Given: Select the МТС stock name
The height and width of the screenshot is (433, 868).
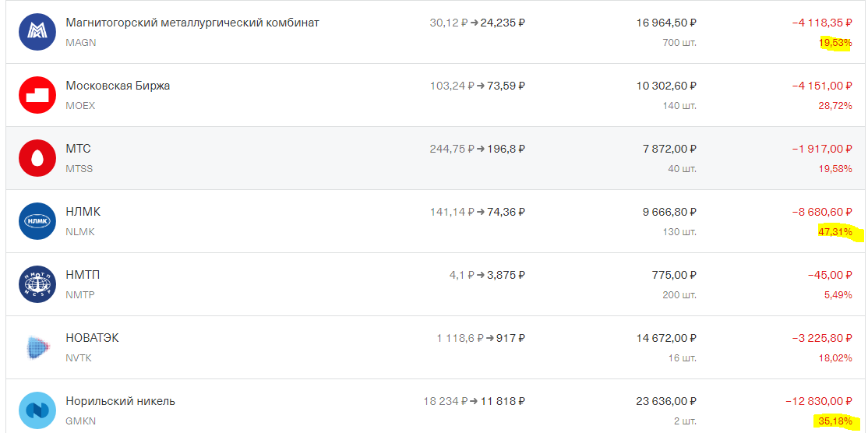Looking at the screenshot, I should 79,149.
